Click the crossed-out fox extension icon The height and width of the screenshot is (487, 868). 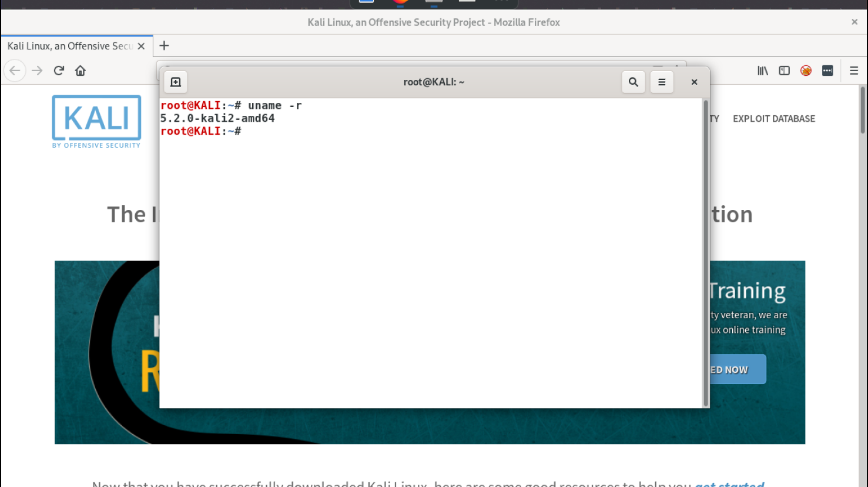(806, 71)
